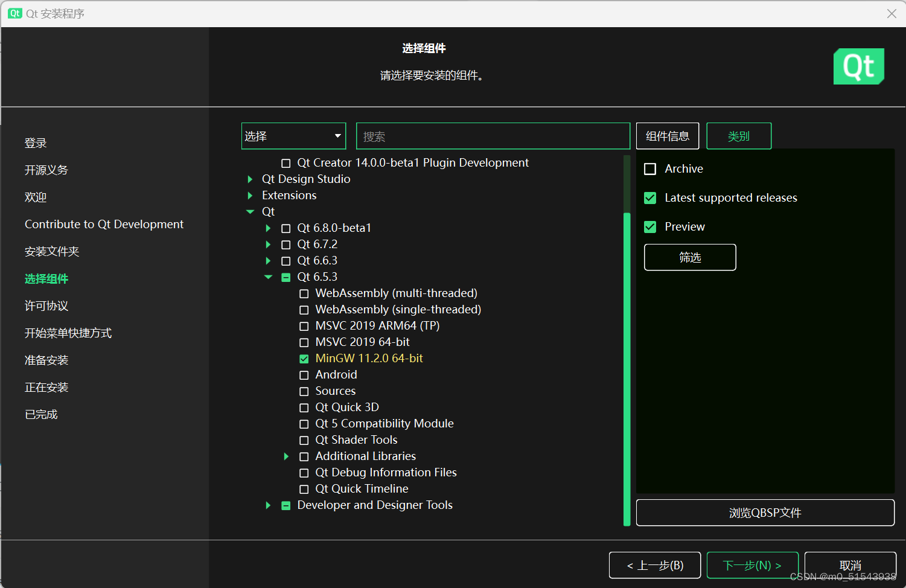Check the Sources component checkbox
906x588 pixels.
pyautogui.click(x=304, y=391)
